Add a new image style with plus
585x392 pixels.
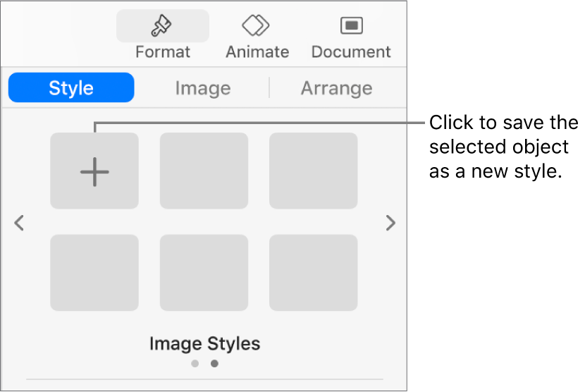pos(94,171)
